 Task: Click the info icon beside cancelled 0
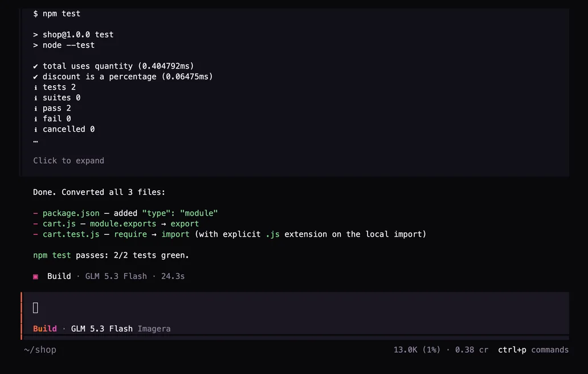[x=36, y=129]
